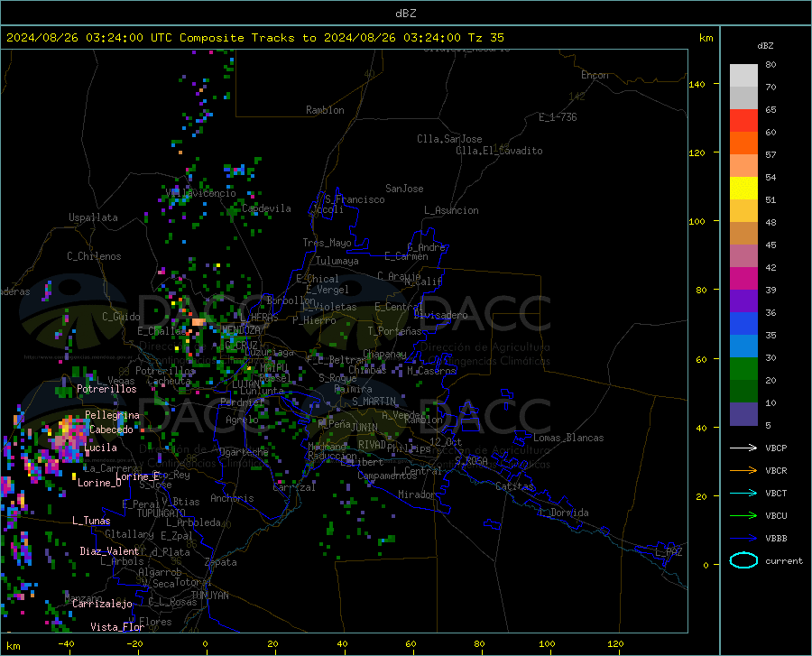The width and height of the screenshot is (812, 656).
Task: Click the S_MARTIN label
Action: point(374,402)
